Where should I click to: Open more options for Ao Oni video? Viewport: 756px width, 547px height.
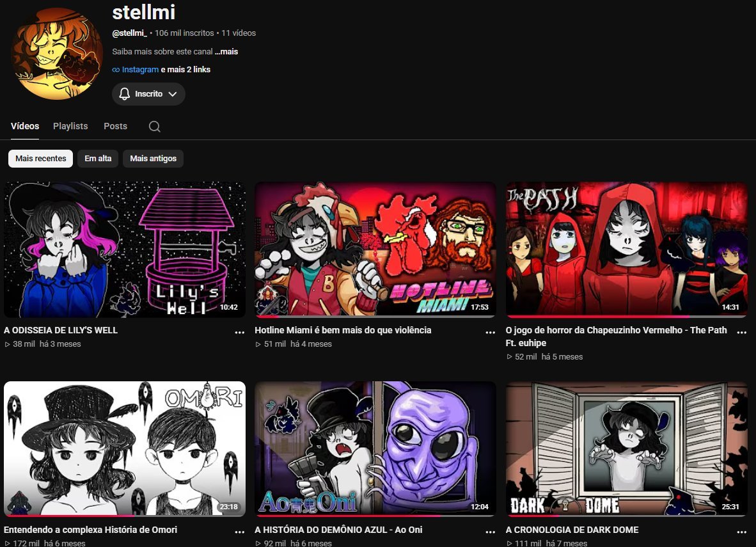(491, 532)
